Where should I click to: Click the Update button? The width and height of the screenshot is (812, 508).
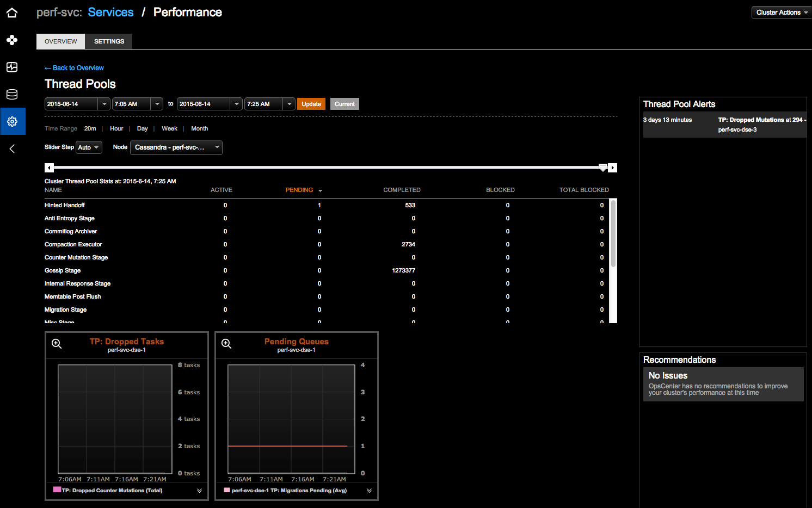click(311, 103)
